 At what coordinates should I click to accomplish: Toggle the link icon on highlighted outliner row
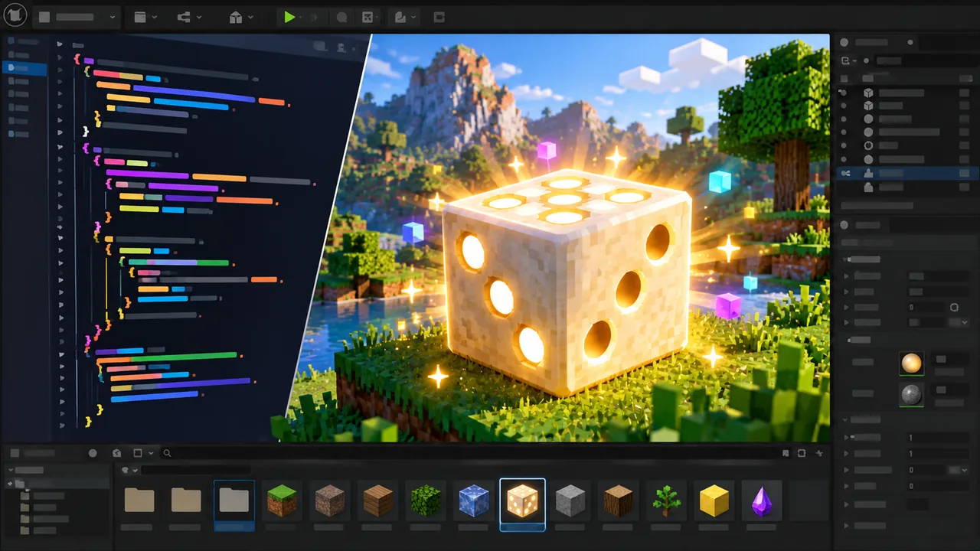pos(845,173)
